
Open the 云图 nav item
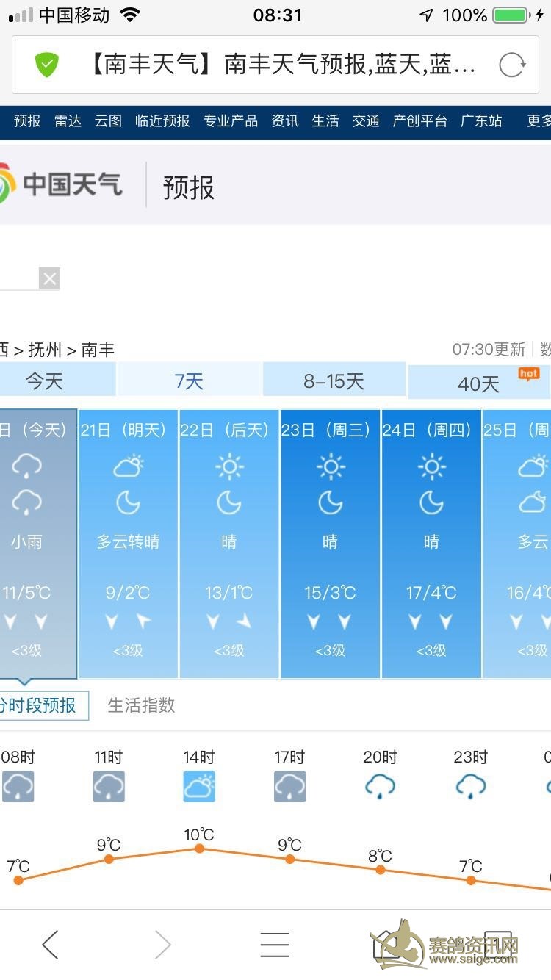point(108,121)
